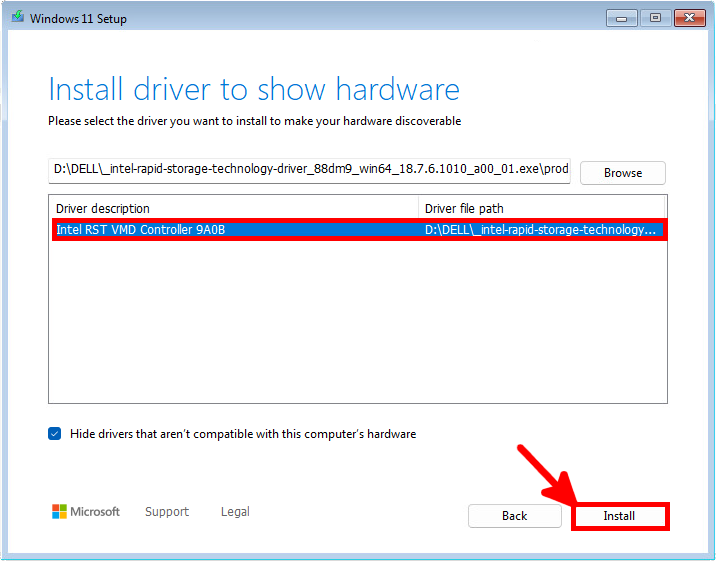Click the Windows 11 Setup title icon
The width and height of the screenshot is (716, 561).
(x=18, y=17)
